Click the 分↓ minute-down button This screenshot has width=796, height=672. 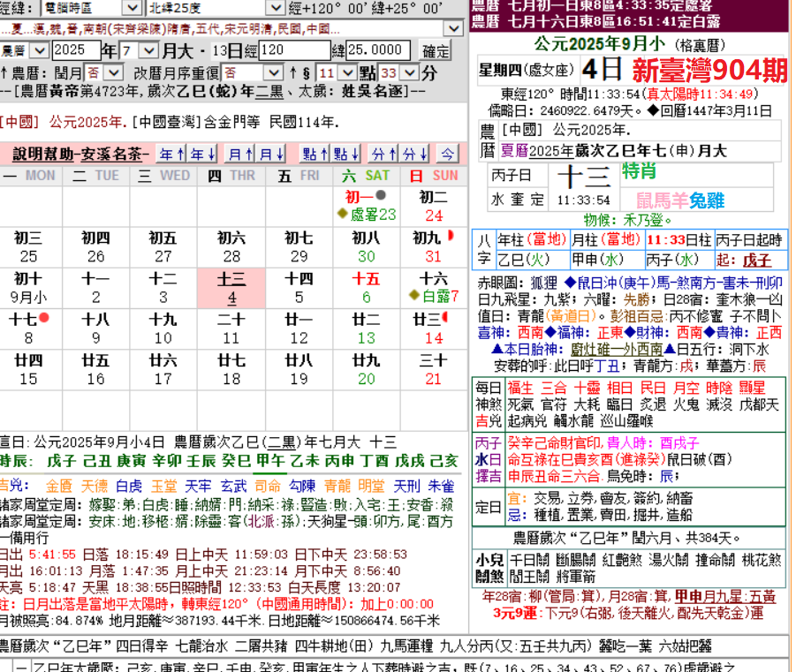pos(412,154)
